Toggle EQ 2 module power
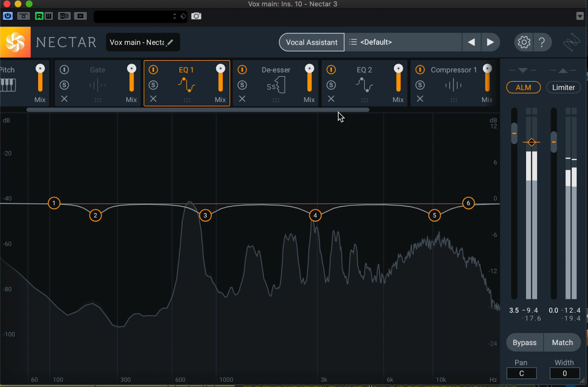 331,69
